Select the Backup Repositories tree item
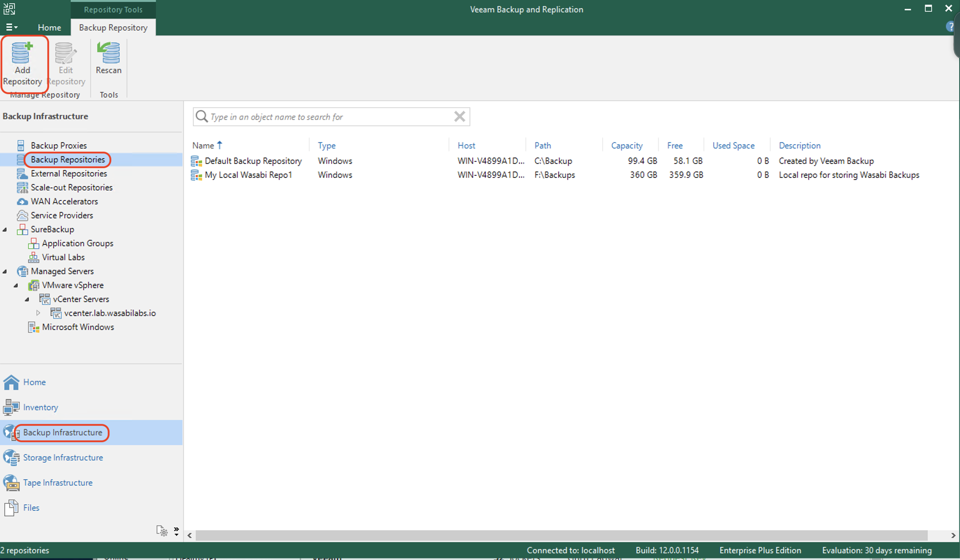Image resolution: width=960 pixels, height=560 pixels. tap(67, 159)
